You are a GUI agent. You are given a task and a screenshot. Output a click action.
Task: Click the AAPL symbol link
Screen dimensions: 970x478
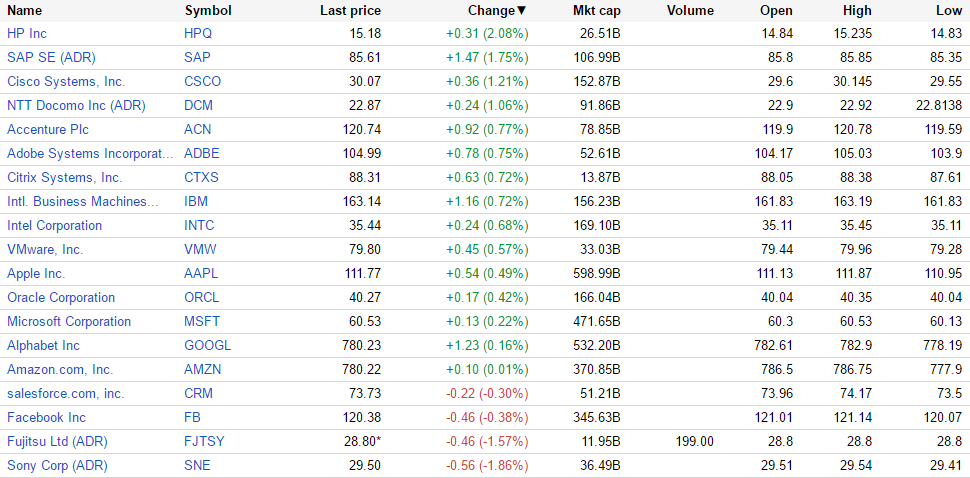click(201, 273)
